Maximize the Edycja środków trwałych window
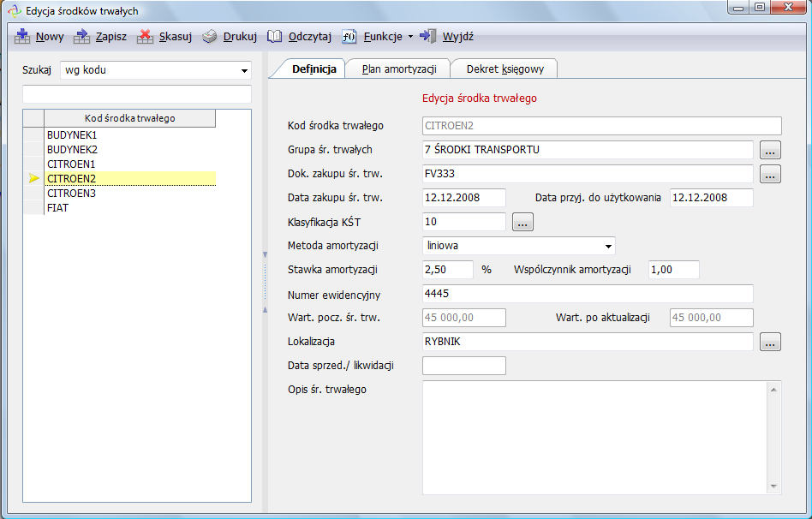This screenshot has height=519, width=812. (x=760, y=7)
